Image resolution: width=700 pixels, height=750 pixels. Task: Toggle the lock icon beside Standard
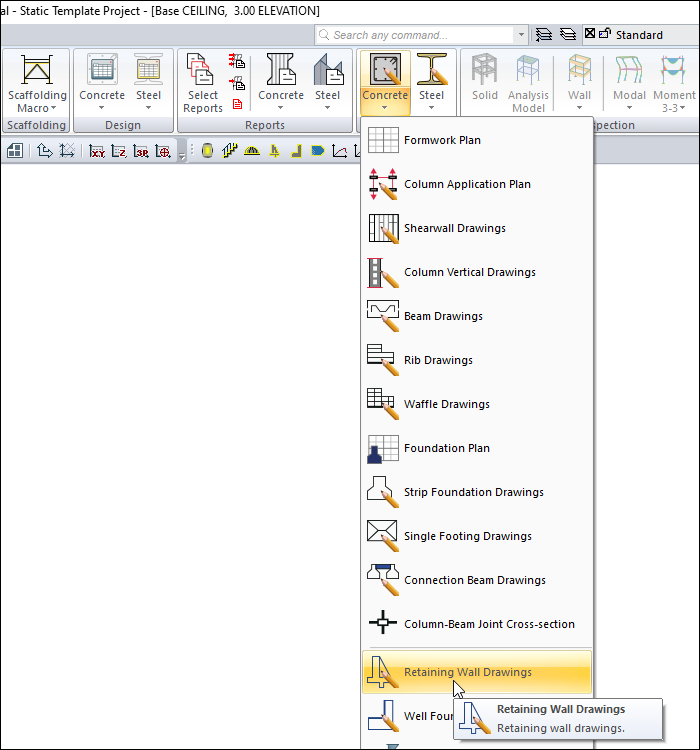pyautogui.click(x=605, y=33)
